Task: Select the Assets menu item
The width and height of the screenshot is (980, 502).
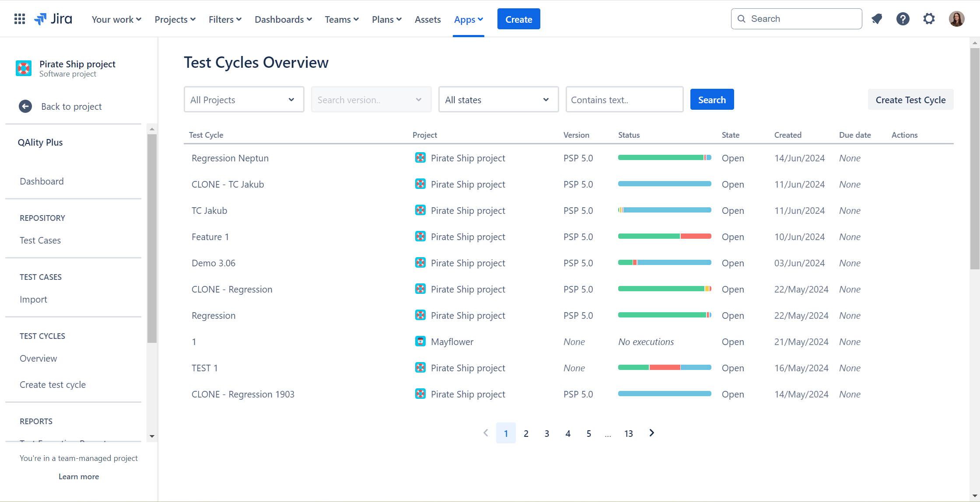Action: click(427, 19)
